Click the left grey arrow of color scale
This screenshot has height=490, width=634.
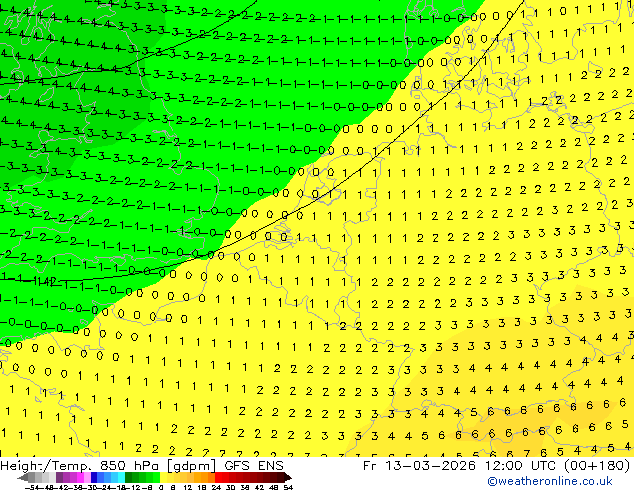[23, 478]
